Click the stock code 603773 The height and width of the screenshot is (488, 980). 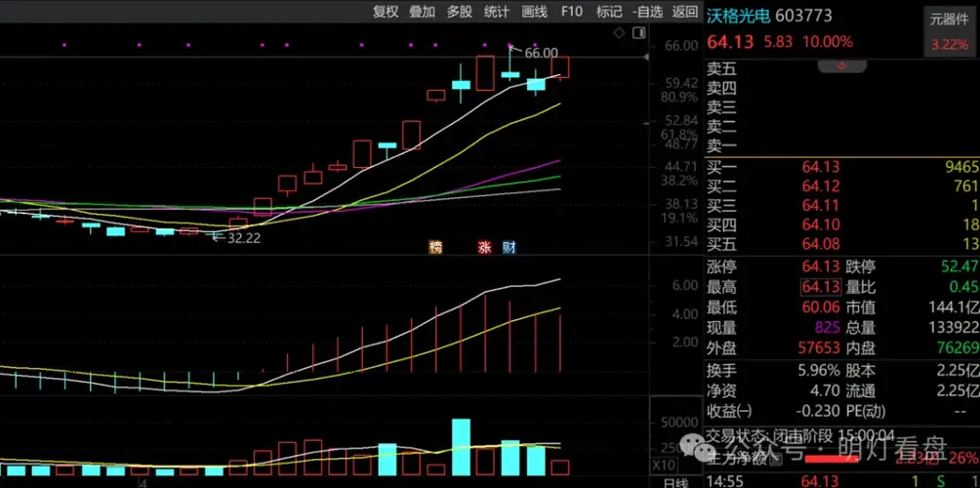click(x=805, y=16)
